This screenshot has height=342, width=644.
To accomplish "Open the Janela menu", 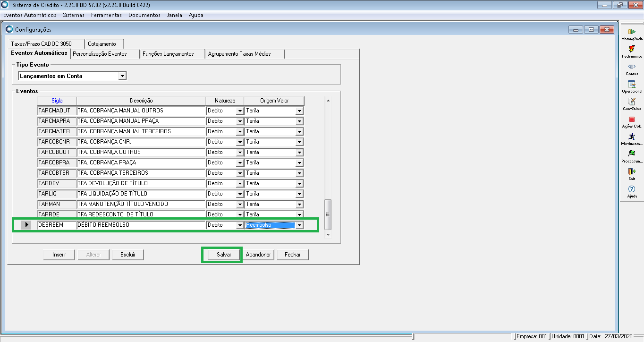I will tap(174, 15).
